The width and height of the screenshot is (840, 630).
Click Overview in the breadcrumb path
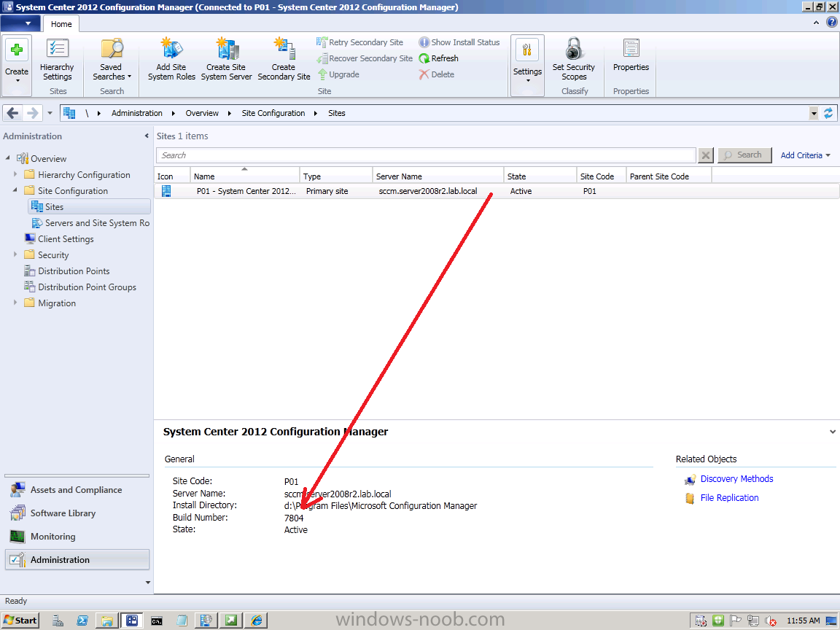pos(202,113)
